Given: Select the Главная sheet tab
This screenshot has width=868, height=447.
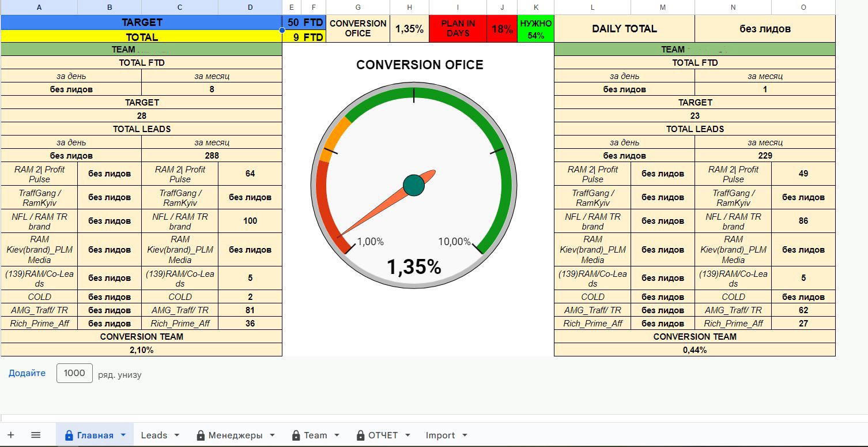Looking at the screenshot, I should click(x=95, y=435).
